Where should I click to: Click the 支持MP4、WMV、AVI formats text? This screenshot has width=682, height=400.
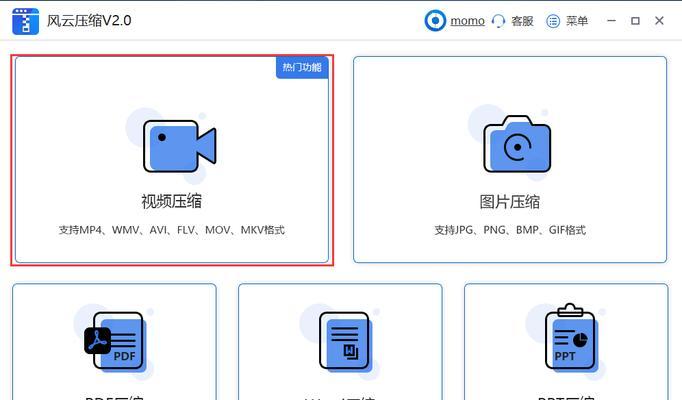click(172, 230)
